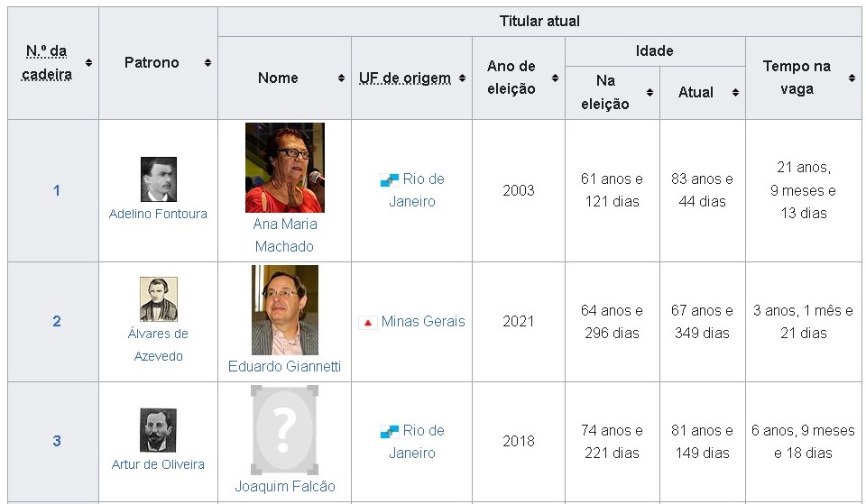The height and width of the screenshot is (504, 866).
Task: Sort by Nome column arrows
Action: 341,78
